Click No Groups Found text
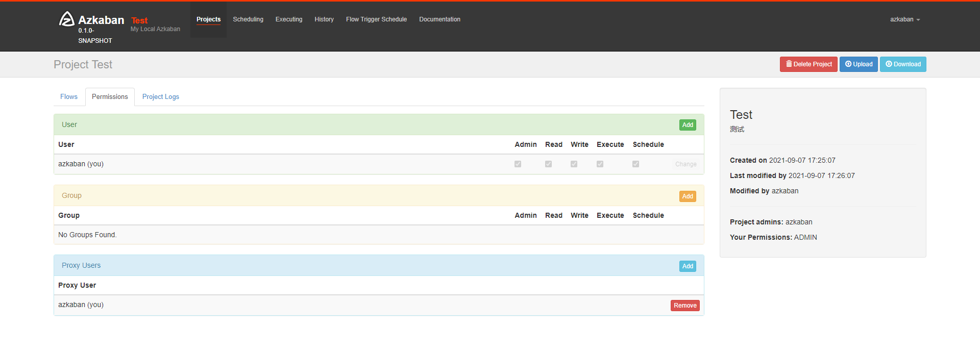The height and width of the screenshot is (354, 980). click(87, 235)
